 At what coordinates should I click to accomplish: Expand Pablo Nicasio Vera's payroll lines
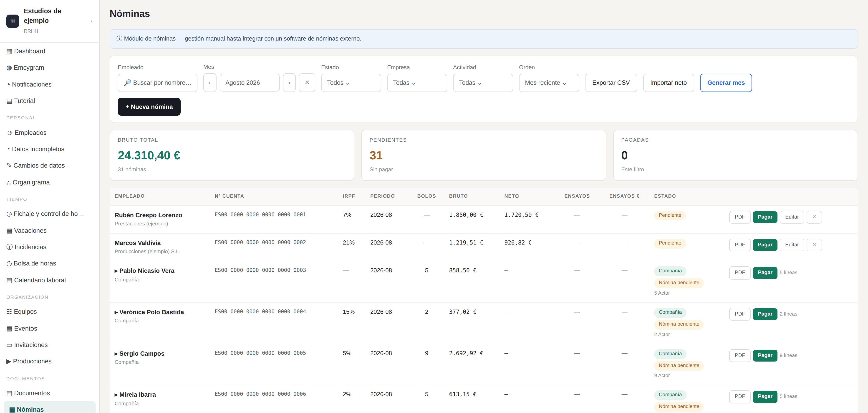coord(116,271)
